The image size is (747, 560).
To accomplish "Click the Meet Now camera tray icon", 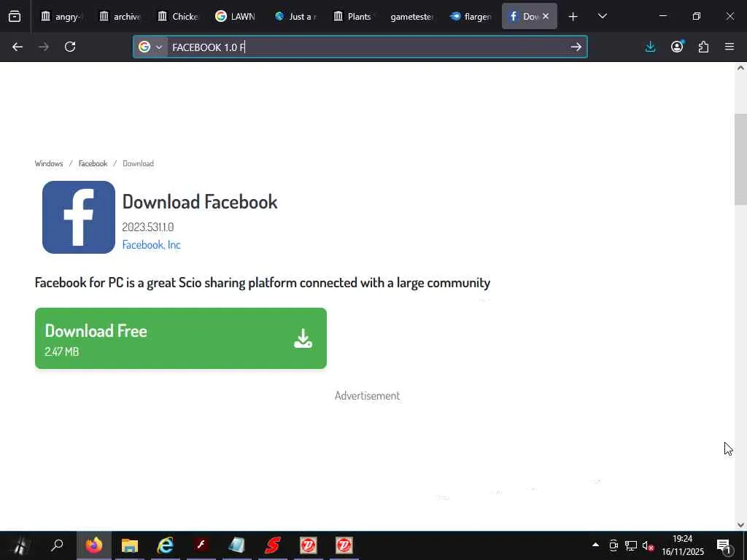I will (x=614, y=545).
